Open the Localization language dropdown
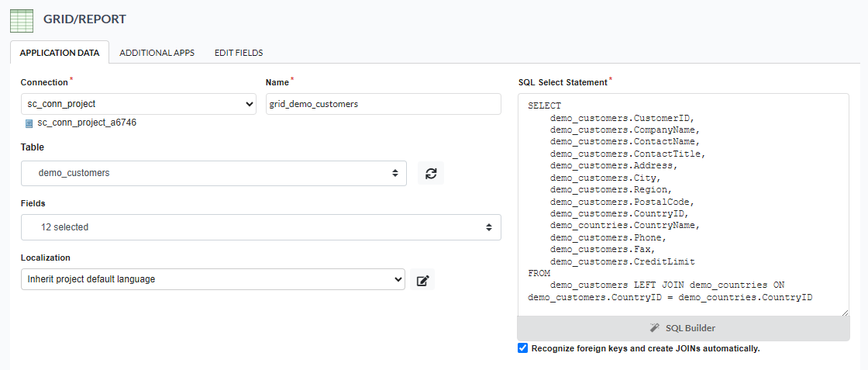Image resolution: width=868 pixels, height=370 pixels. click(x=213, y=279)
